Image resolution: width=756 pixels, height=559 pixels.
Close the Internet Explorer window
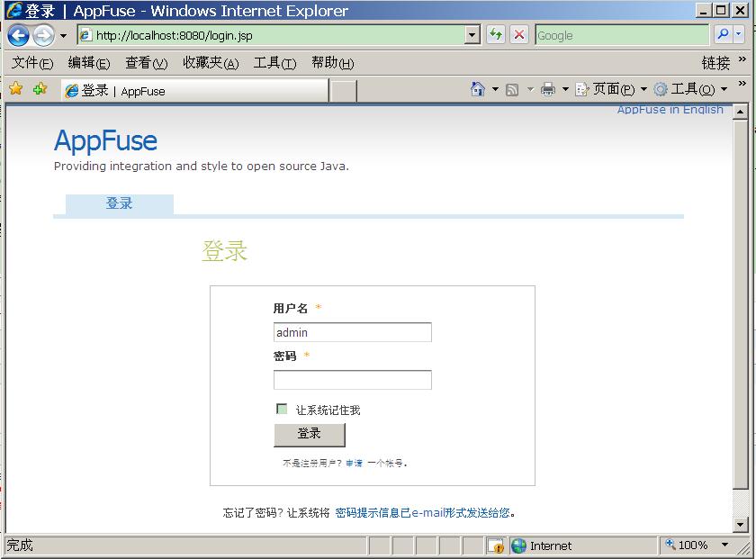740,10
